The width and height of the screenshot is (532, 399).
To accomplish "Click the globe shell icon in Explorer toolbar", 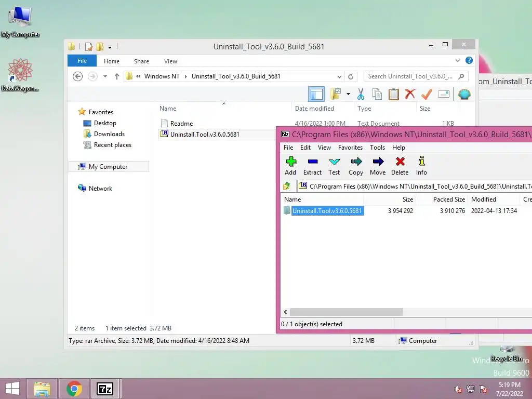I will 464,94.
